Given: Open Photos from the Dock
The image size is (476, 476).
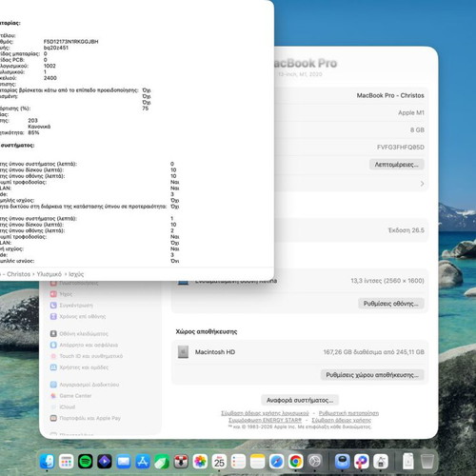Looking at the screenshot, I should (200, 462).
